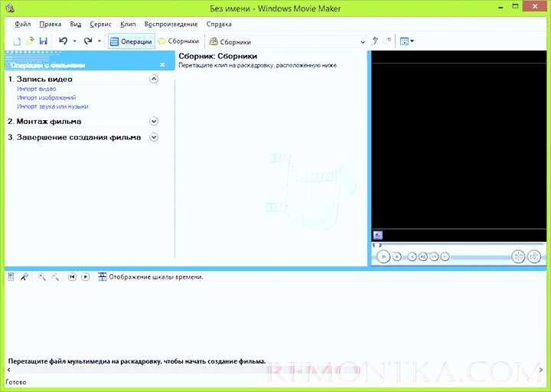Click the storyboard scrollbar left arrow
Image resolution: width=551 pixels, height=392 pixels.
8,370
